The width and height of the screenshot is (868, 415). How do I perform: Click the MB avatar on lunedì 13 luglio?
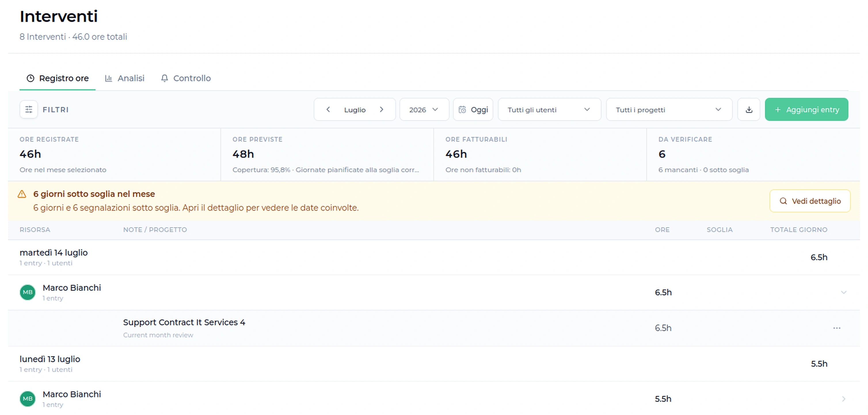(x=28, y=399)
